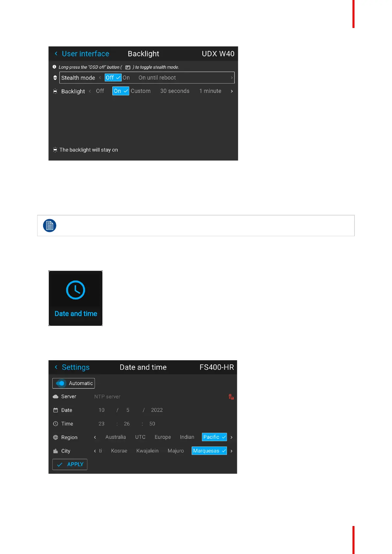Set Stealth mode to Off

[113, 78]
